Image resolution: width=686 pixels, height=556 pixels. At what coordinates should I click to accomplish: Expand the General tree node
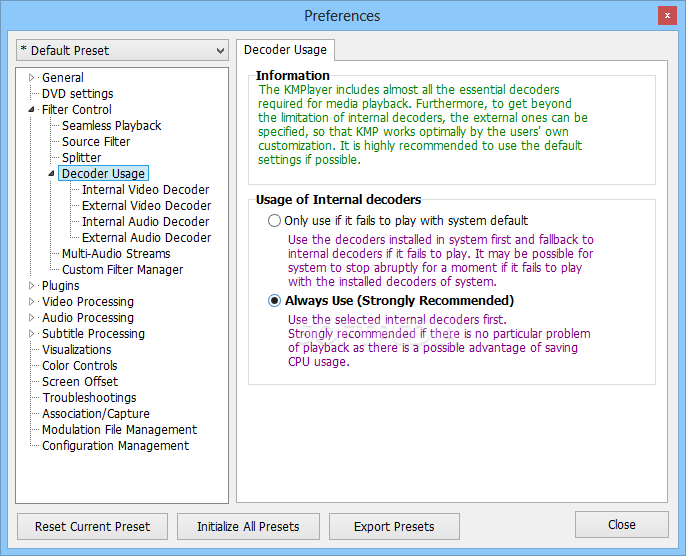coord(32,77)
